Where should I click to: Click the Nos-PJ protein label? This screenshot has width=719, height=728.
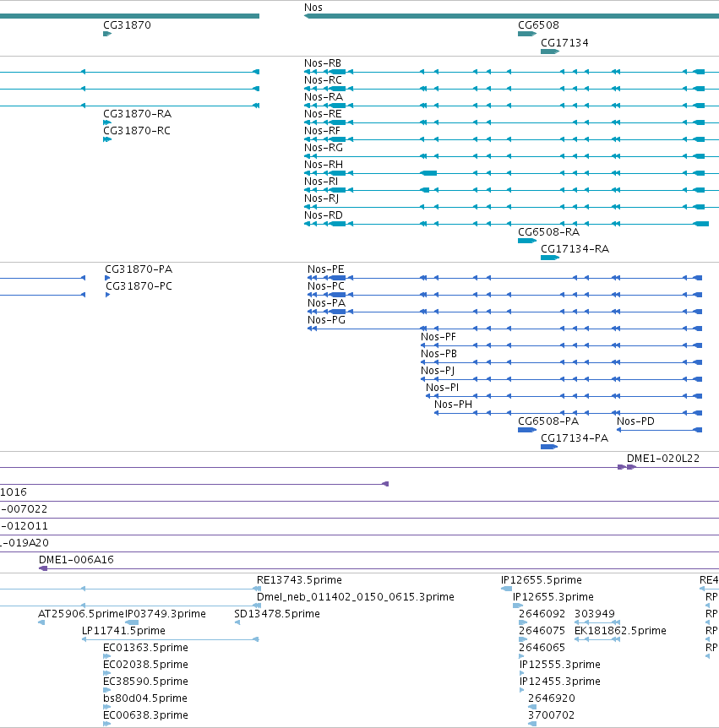point(438,371)
